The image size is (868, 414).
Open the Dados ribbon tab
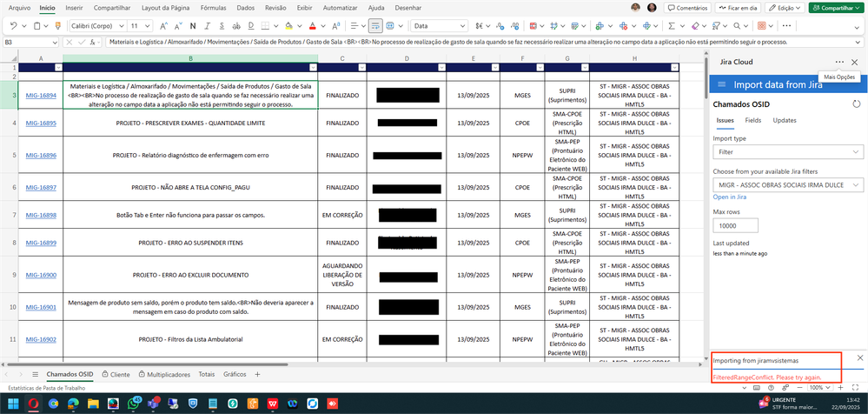point(246,9)
